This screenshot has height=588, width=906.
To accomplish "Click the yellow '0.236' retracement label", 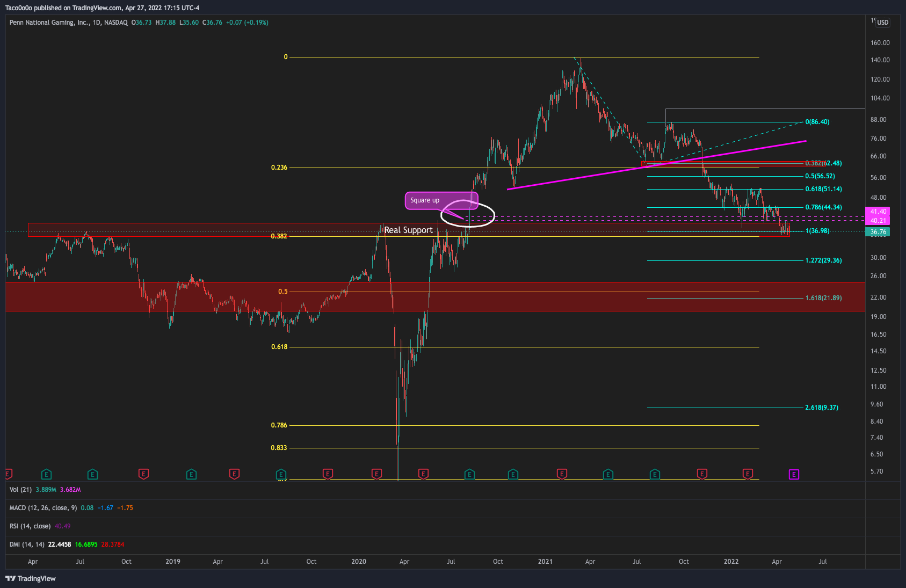I will (x=279, y=168).
